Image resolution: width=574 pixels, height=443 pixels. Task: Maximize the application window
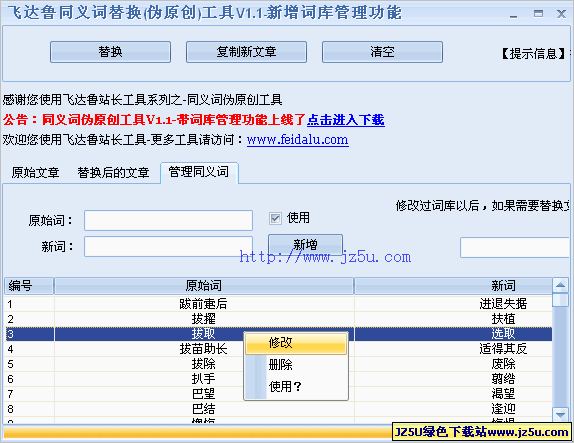pyautogui.click(x=538, y=14)
